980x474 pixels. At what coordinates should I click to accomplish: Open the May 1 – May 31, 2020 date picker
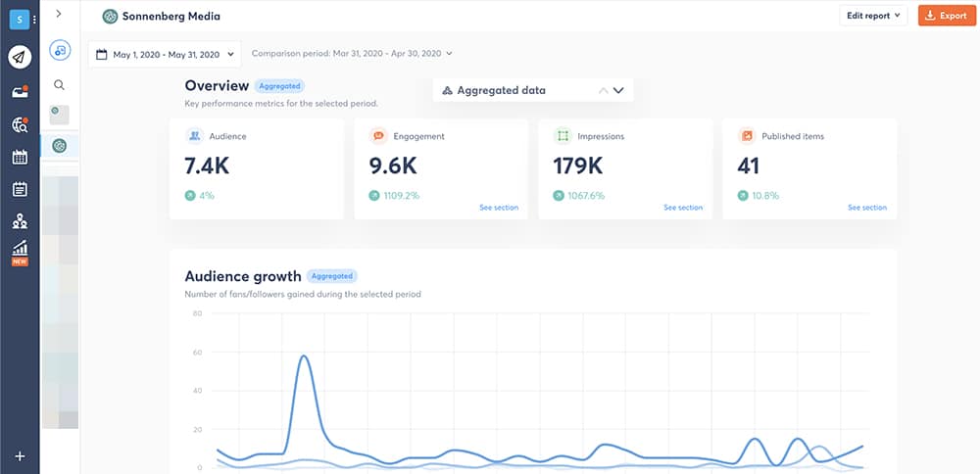click(164, 55)
